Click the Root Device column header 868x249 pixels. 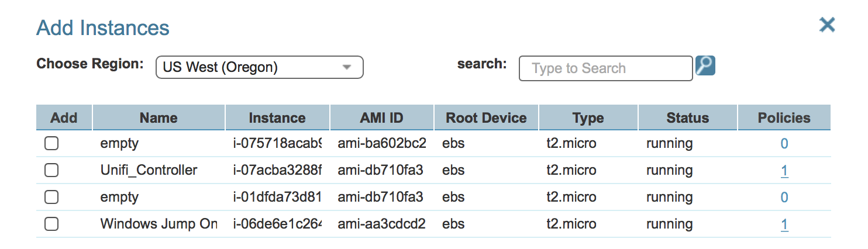[x=486, y=117]
